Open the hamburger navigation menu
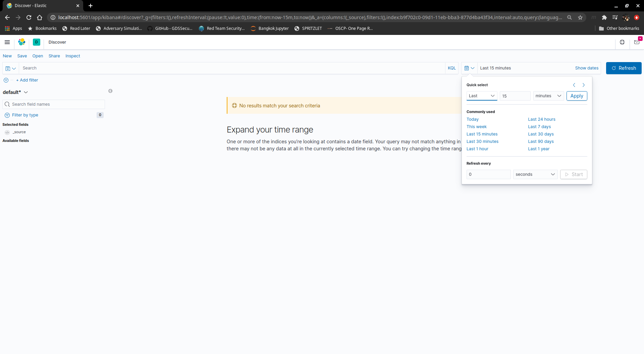 pos(7,42)
